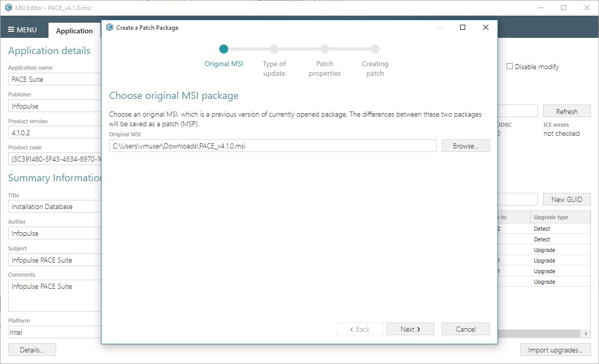Click the Product code field
The width and height of the screenshot is (599, 364).
[x=55, y=159]
